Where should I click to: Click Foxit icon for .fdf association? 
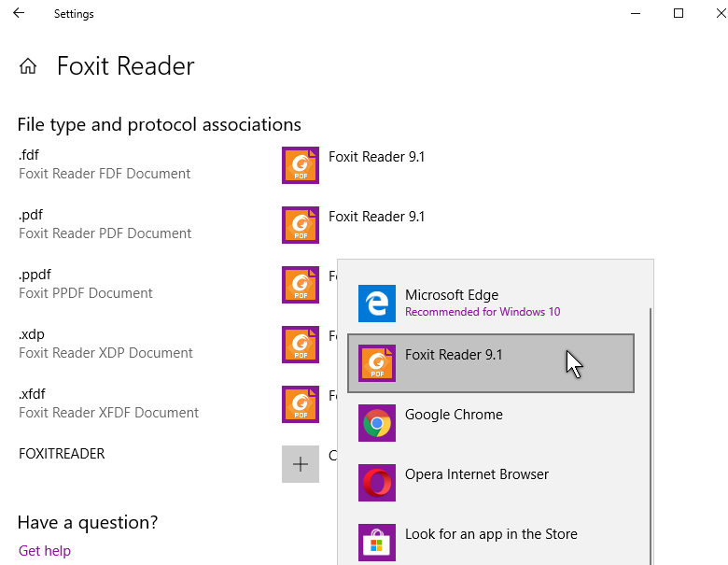click(301, 165)
